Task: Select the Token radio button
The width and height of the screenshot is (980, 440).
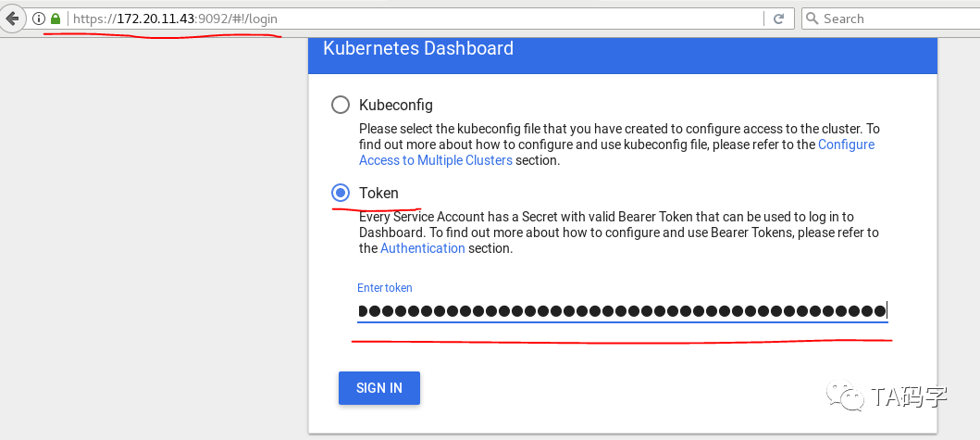Action: point(341,193)
